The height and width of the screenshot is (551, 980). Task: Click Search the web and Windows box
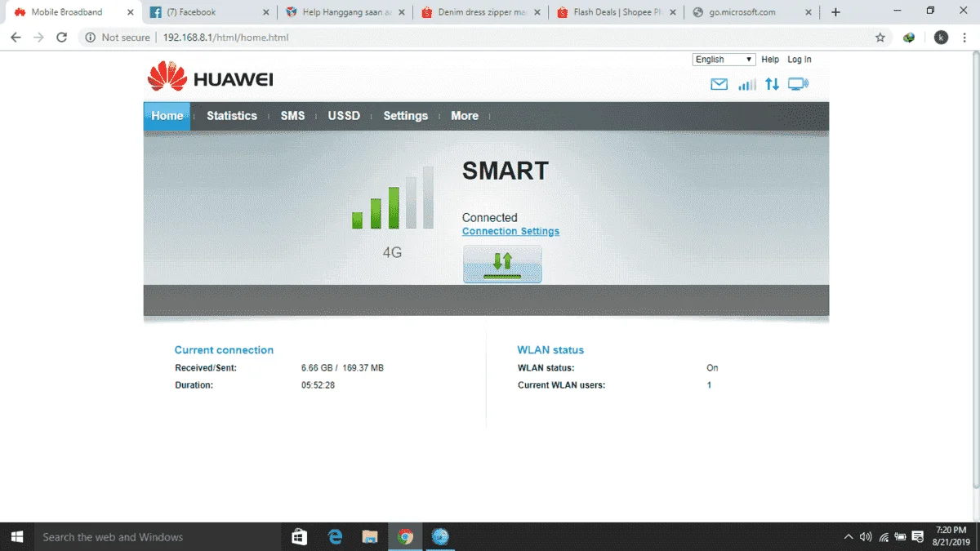[x=158, y=536]
